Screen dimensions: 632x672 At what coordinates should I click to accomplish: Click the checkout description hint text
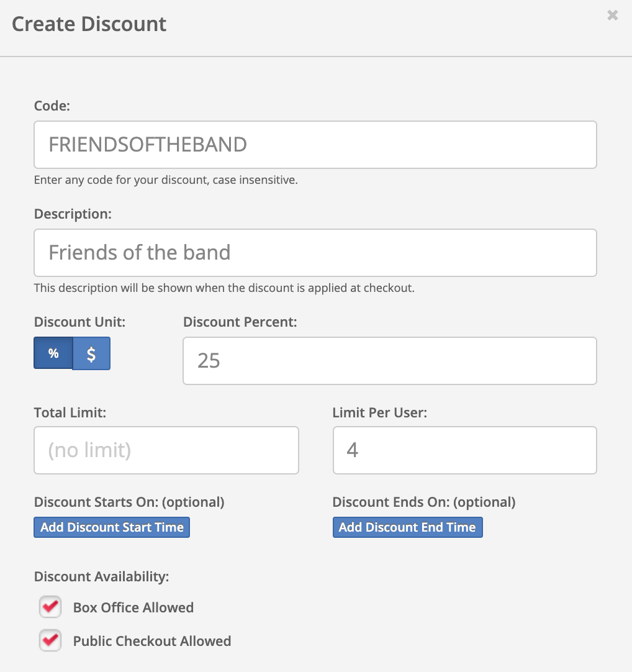224,288
